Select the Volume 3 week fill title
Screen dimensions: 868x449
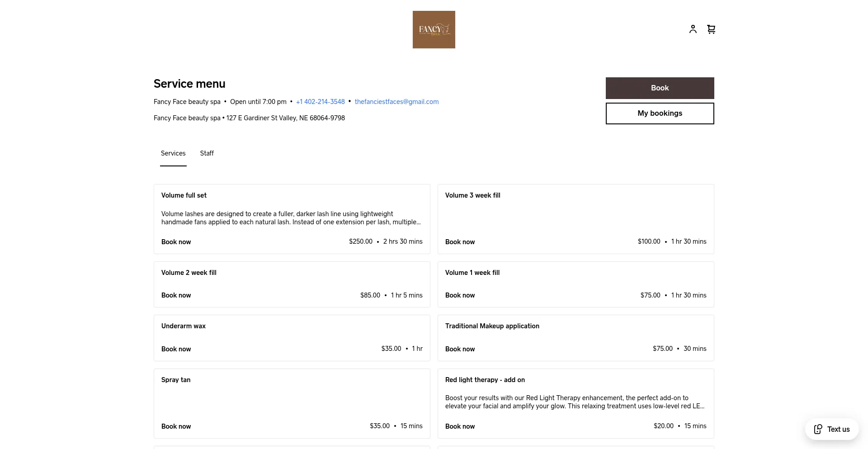473,195
